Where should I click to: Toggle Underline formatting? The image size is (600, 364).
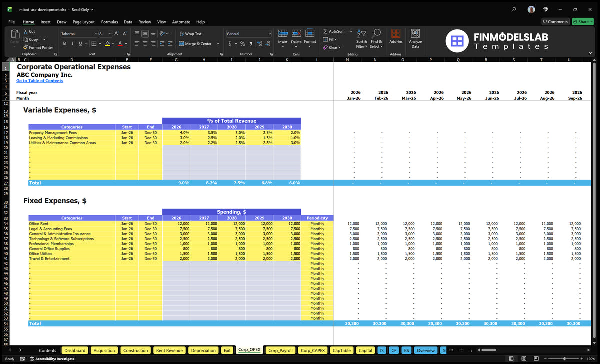tap(80, 44)
